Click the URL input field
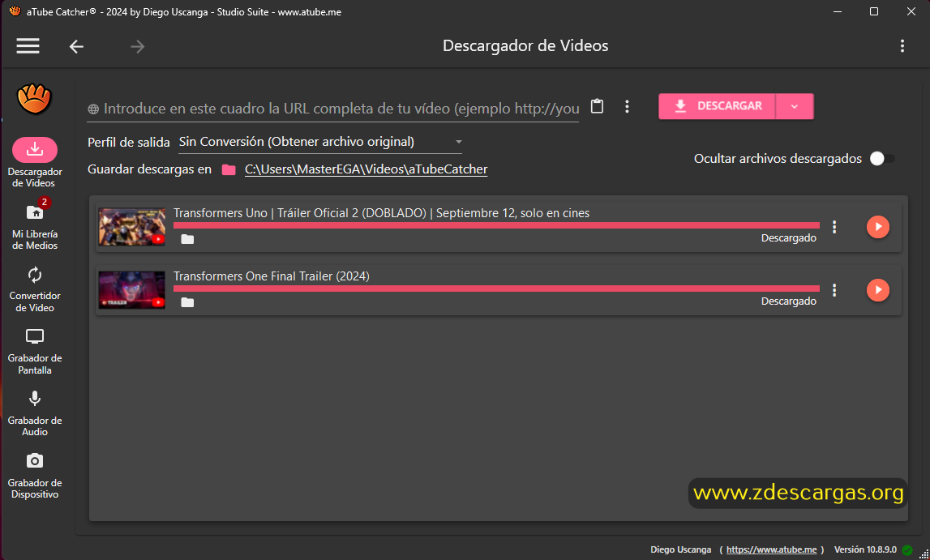The height and width of the screenshot is (560, 930). [x=332, y=109]
